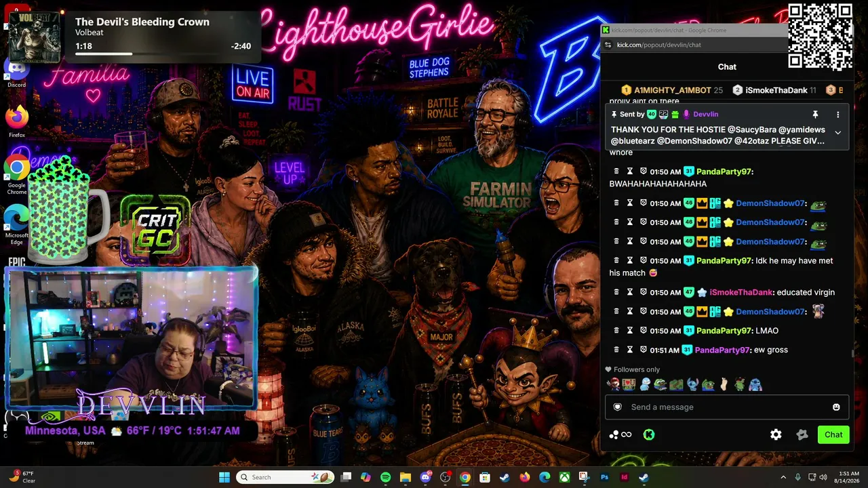Image resolution: width=868 pixels, height=488 pixels.
Task: Open the Discord desktop shortcut
Action: (16, 73)
